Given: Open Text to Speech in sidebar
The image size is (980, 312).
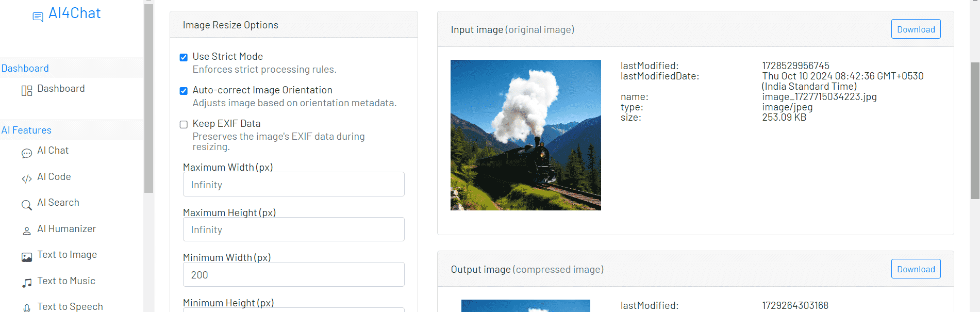Looking at the screenshot, I should (x=70, y=307).
